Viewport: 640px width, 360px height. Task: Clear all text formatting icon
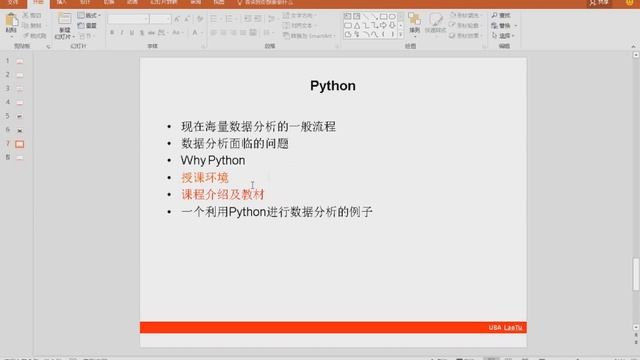200,19
